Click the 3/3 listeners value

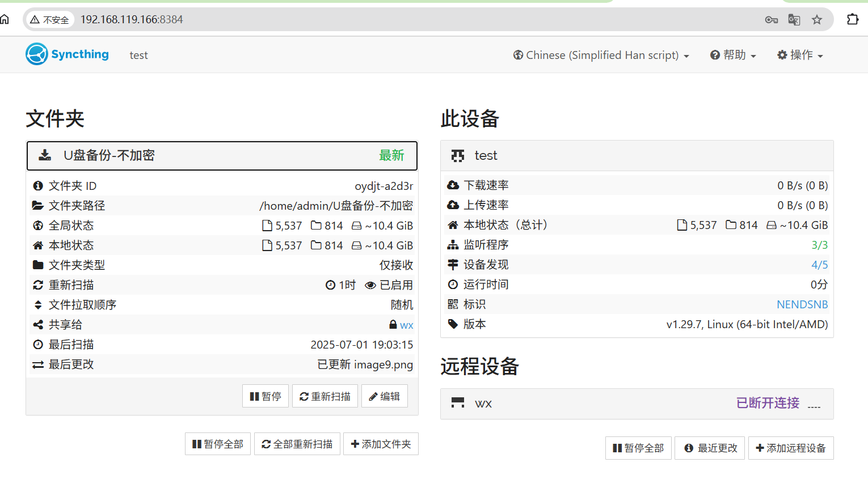pyautogui.click(x=819, y=245)
